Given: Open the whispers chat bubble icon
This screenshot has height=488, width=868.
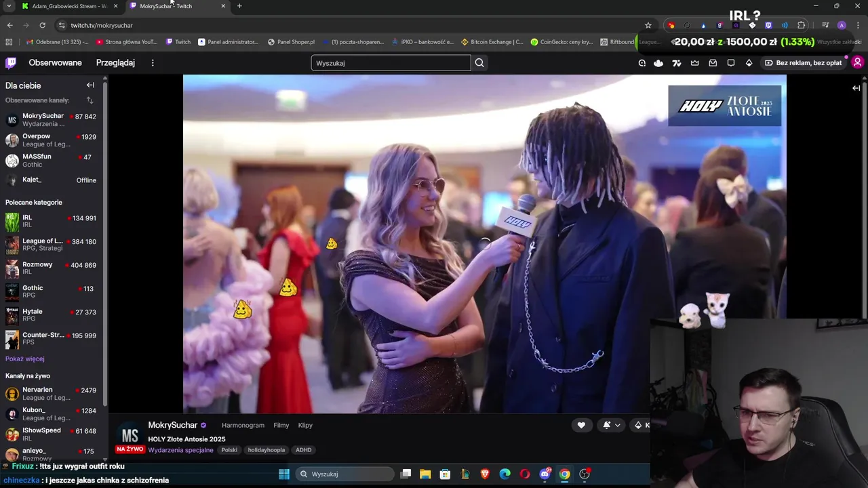Looking at the screenshot, I should pos(731,63).
